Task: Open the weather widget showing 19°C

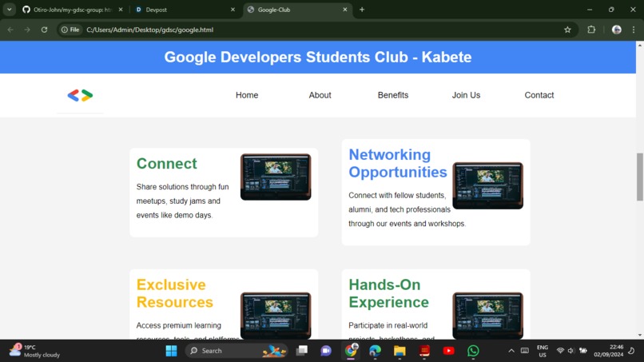Action: [x=35, y=351]
